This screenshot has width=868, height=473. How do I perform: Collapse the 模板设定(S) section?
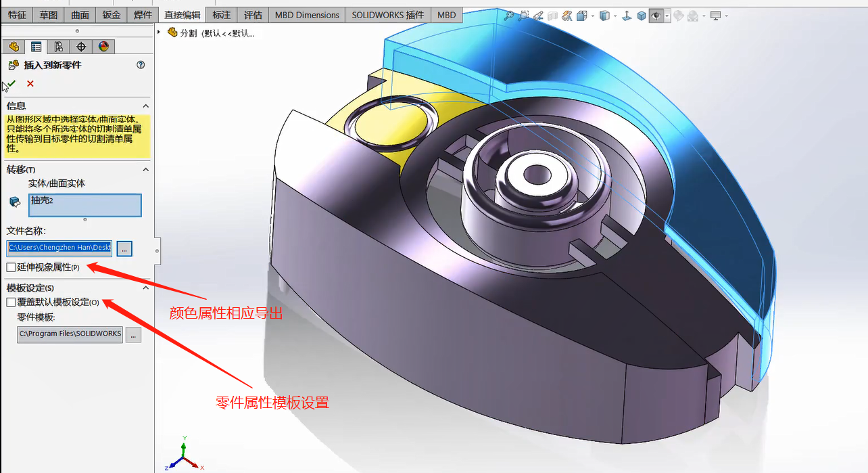145,288
